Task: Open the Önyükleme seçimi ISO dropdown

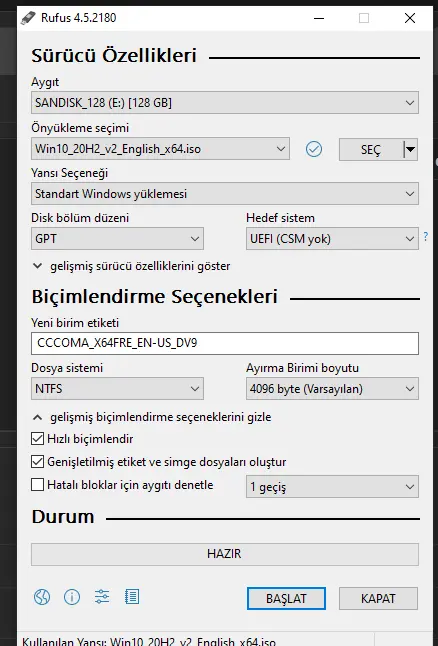Action: click(160, 149)
